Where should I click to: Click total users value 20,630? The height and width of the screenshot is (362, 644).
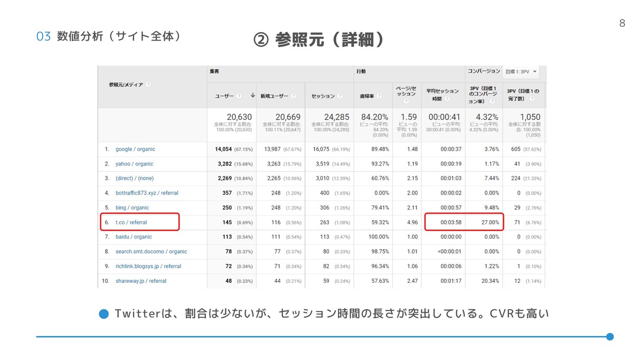point(239,117)
